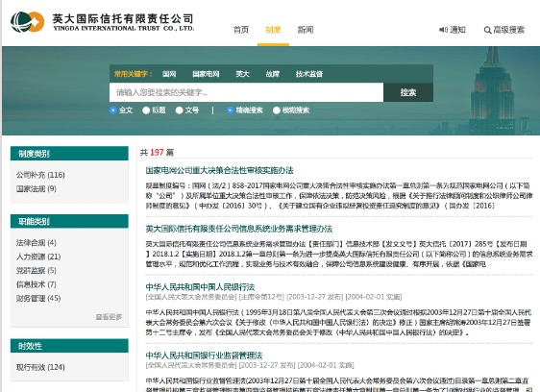Expand 查看更多 in 职能类别
This screenshot has height=392, width=540.
[x=109, y=316]
